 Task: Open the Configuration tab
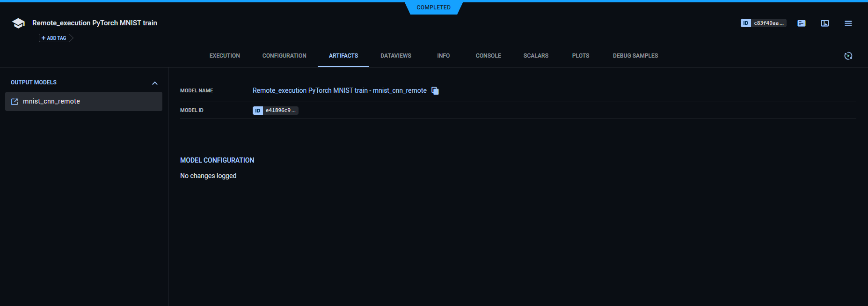(284, 56)
